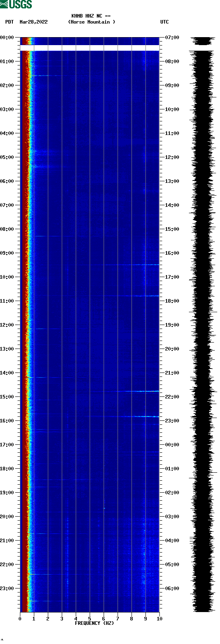Viewport: 220px width, 644px height.
Task: Click the 00:00 UTC time label on right
Action: click(172, 445)
